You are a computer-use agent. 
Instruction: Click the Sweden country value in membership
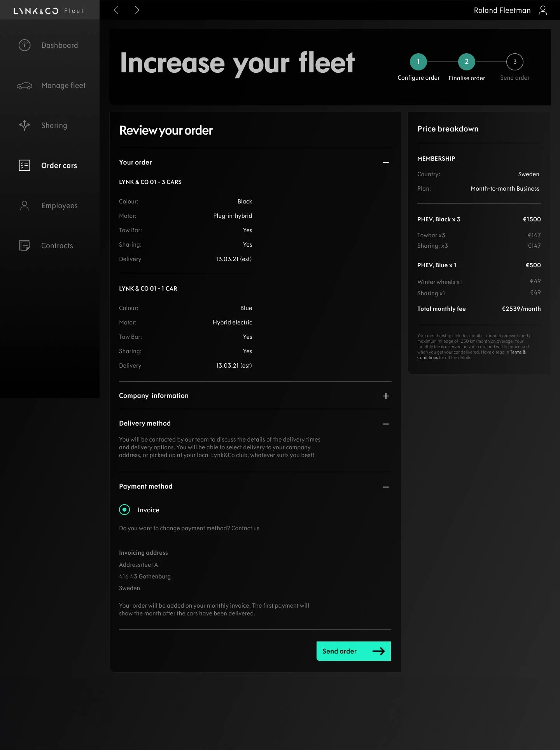[528, 174]
